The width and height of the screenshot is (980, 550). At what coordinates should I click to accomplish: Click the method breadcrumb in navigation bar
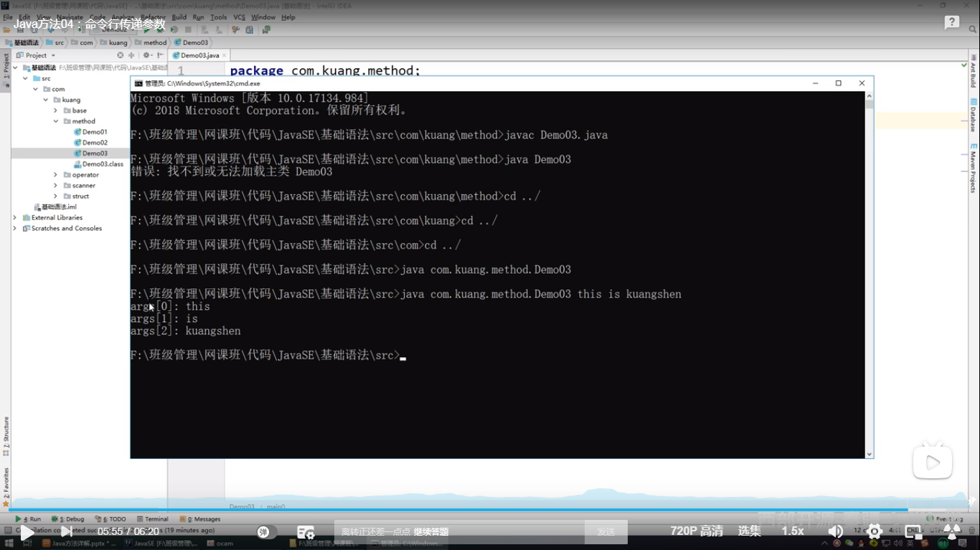151,43
